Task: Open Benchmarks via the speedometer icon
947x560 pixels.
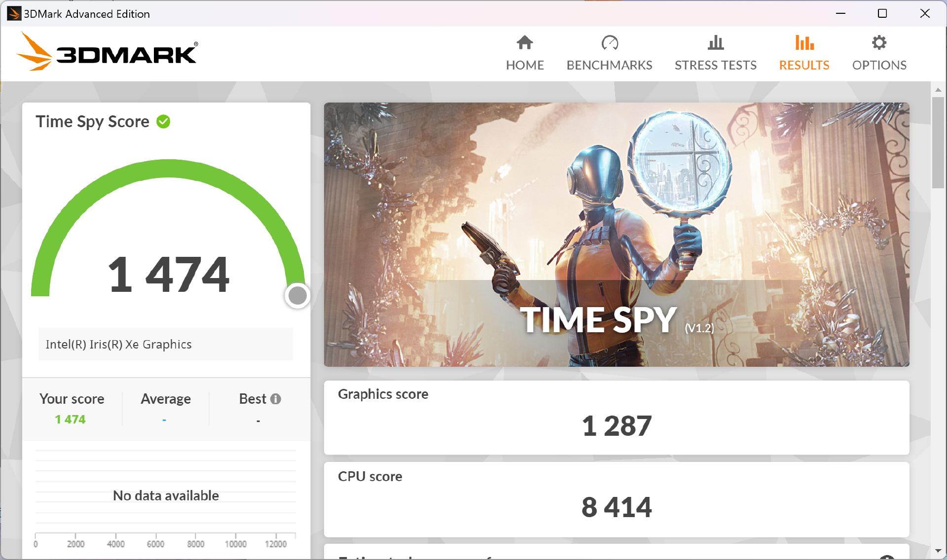Action: click(x=609, y=43)
